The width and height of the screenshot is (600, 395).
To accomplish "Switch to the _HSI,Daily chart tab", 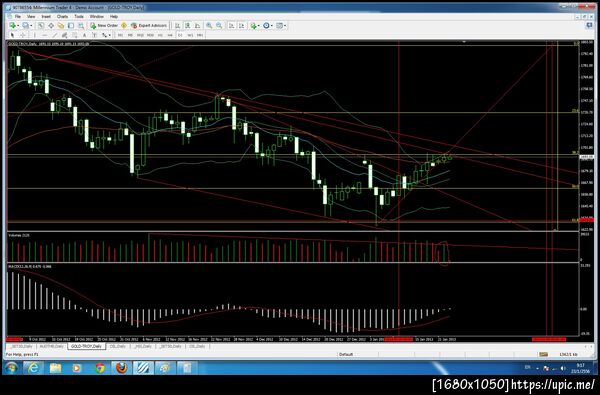I will 143,346.
